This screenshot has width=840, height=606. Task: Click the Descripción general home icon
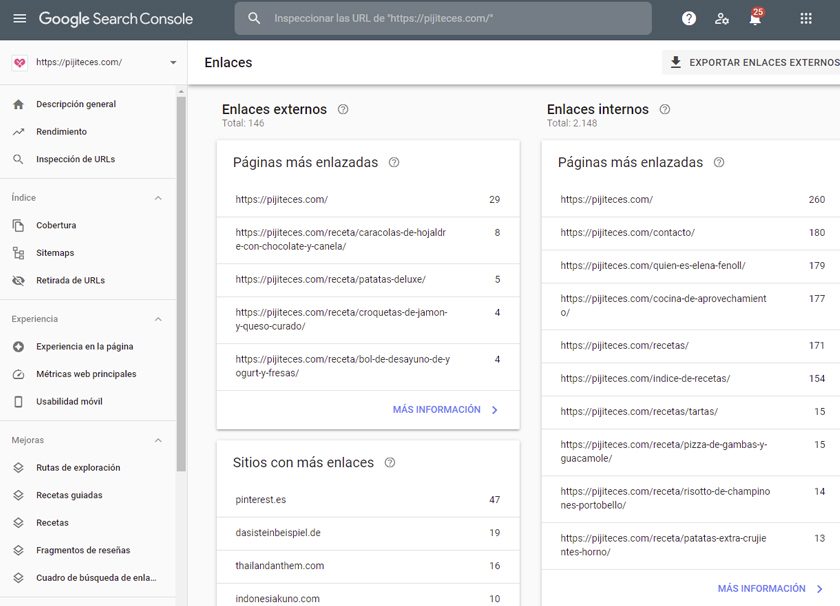click(x=18, y=104)
